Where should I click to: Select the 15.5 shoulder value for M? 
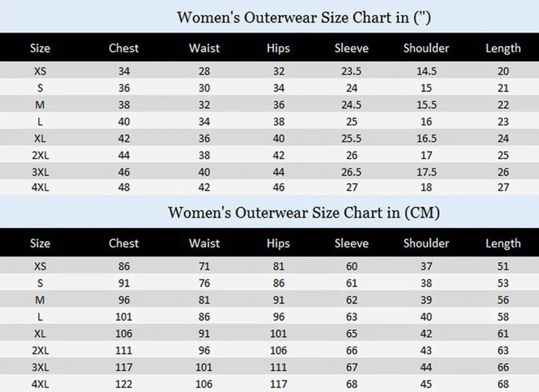(x=426, y=105)
